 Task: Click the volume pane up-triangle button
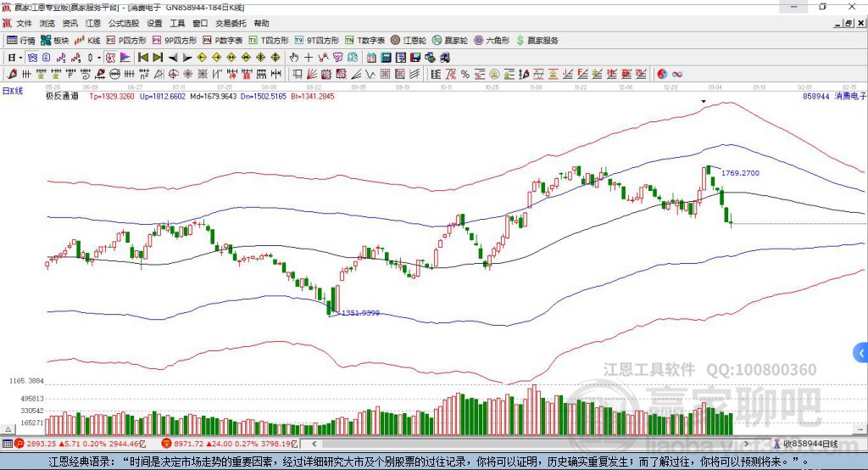coord(8,429)
